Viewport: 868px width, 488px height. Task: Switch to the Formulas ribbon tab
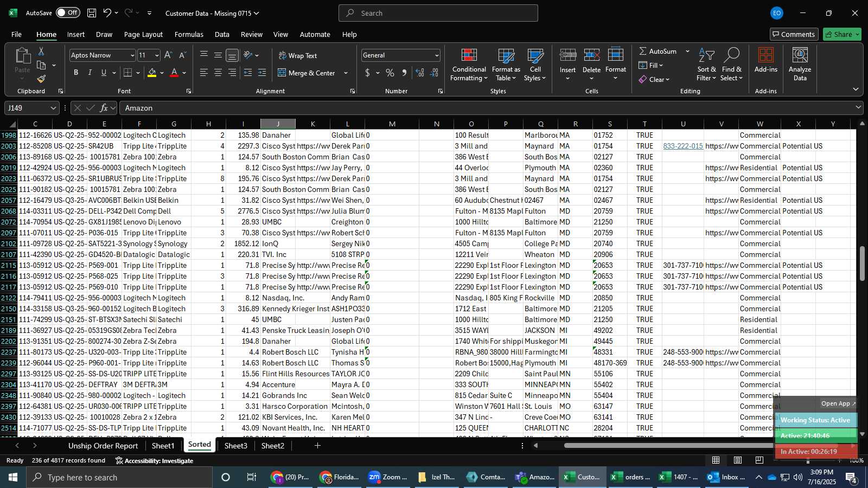pos(189,34)
